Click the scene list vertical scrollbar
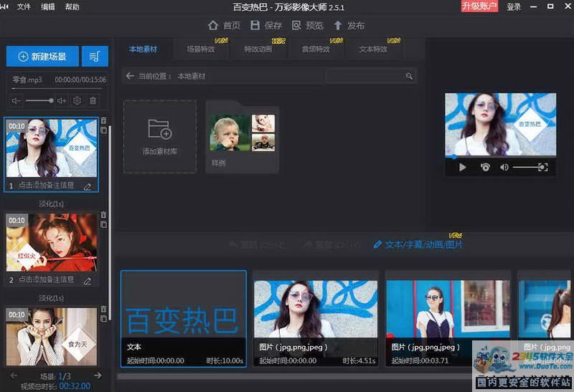The image size is (574, 392). (x=110, y=223)
